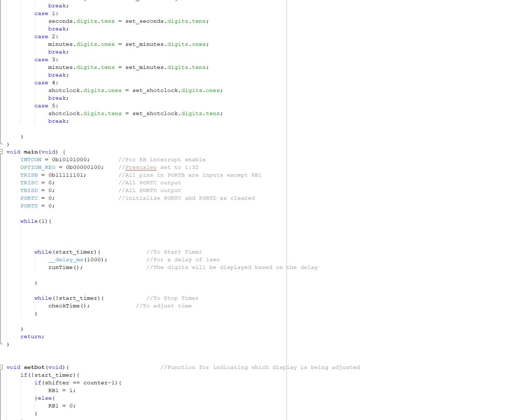
Task: Click the comment '//initialize PORTC and PORTD as cleared'
Action: tap(187, 198)
